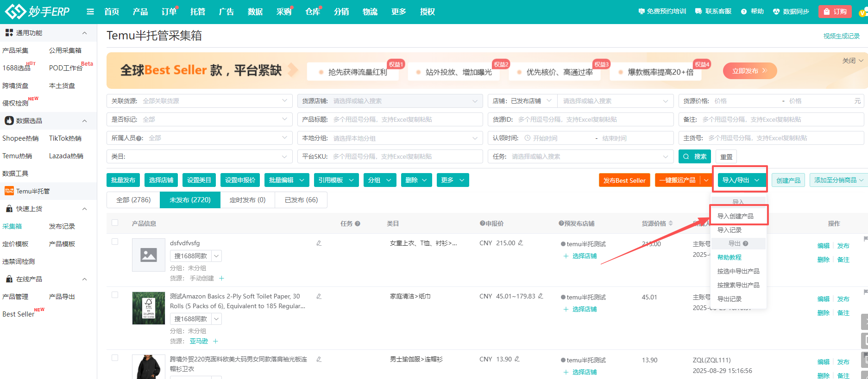Open the 订单 top menu
The width and height of the screenshot is (868, 379).
coord(169,12)
